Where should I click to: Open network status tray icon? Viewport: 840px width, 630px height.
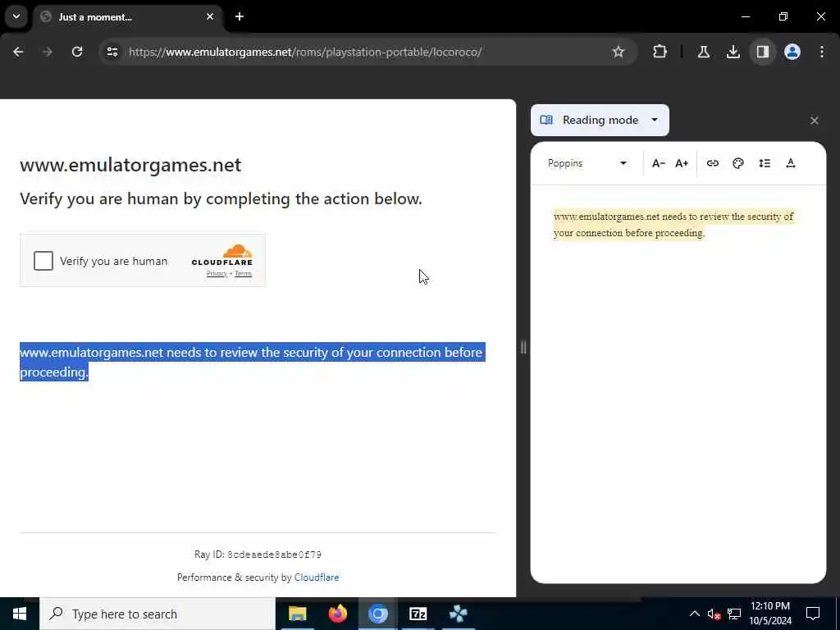click(x=734, y=614)
